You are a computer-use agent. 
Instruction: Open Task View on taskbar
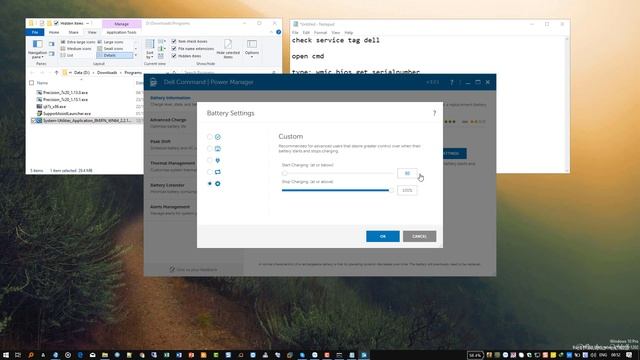coord(18,355)
